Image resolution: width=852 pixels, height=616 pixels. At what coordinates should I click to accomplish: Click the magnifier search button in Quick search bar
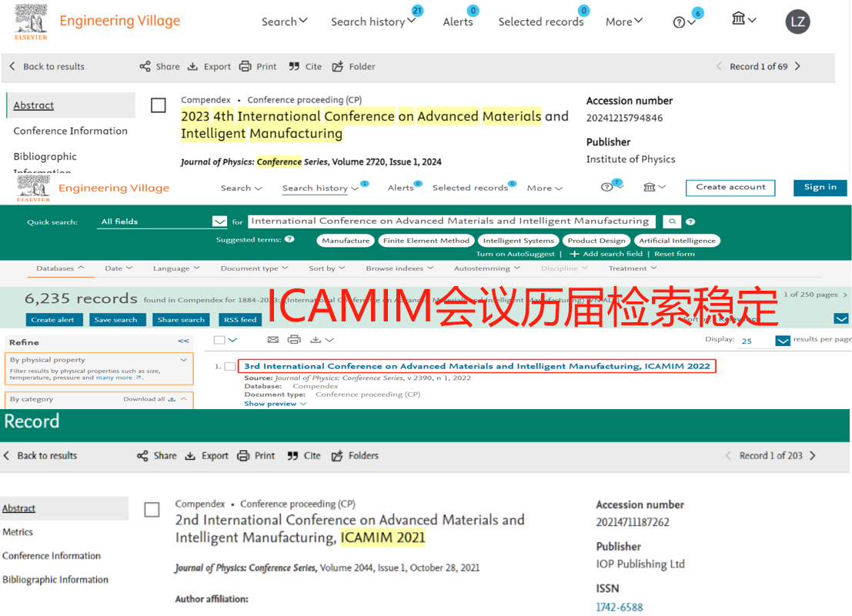tap(672, 221)
